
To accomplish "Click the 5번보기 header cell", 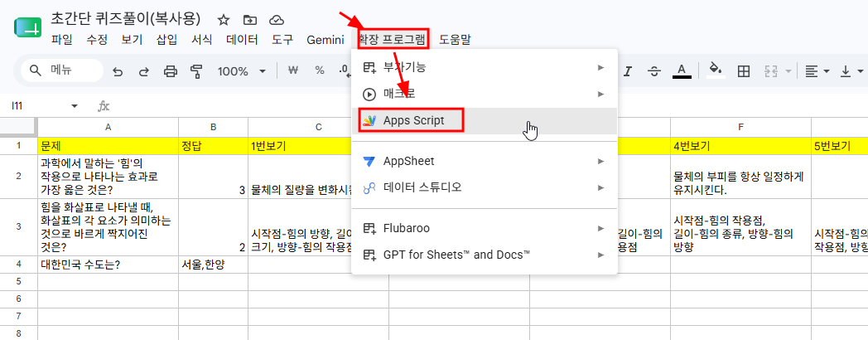I will pos(840,146).
